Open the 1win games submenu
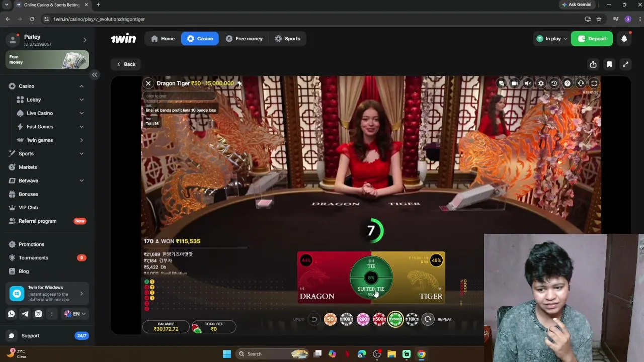The height and width of the screenshot is (362, 644). pyautogui.click(x=82, y=140)
